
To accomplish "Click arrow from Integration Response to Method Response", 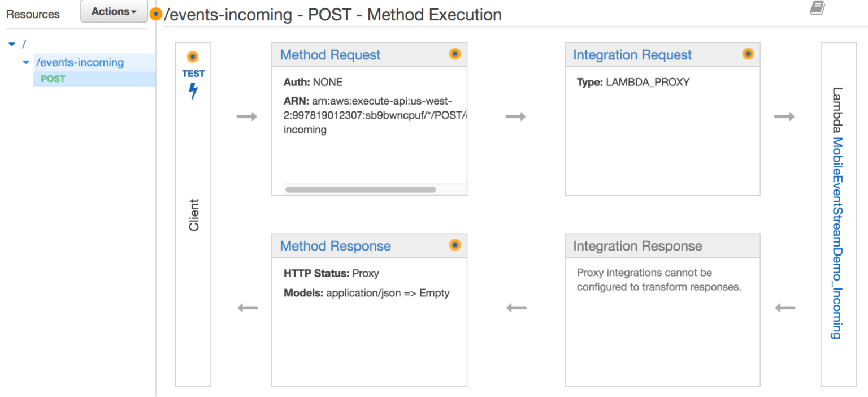I will [516, 308].
